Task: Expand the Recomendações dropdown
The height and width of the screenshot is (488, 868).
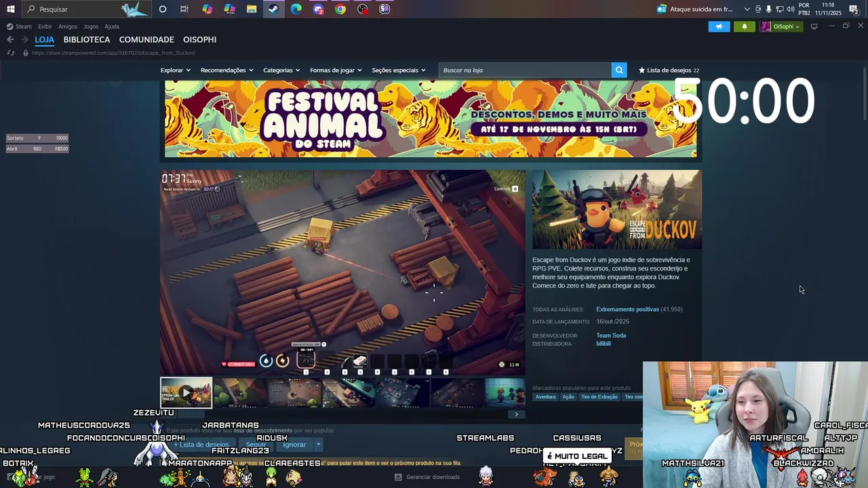Action: [x=226, y=70]
